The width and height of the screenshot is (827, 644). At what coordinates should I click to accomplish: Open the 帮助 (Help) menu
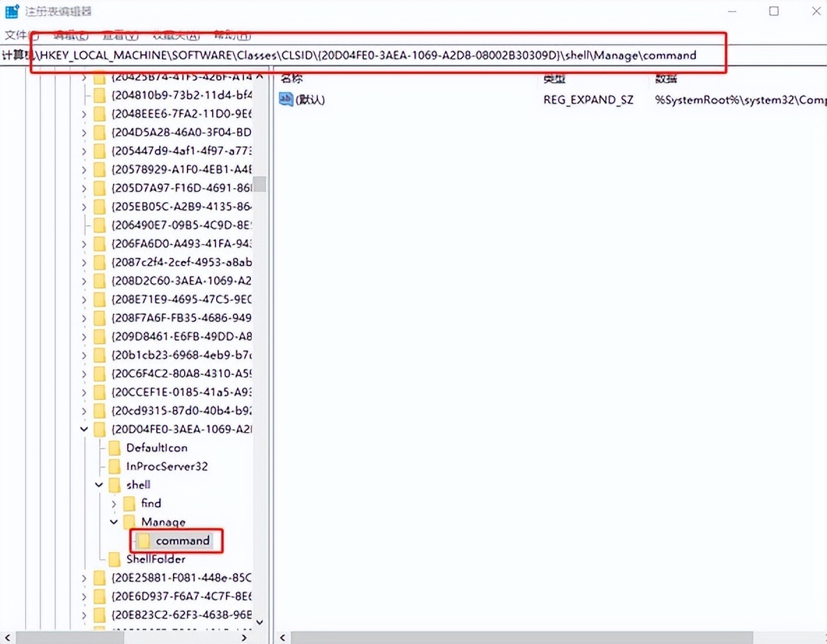pyautogui.click(x=232, y=36)
